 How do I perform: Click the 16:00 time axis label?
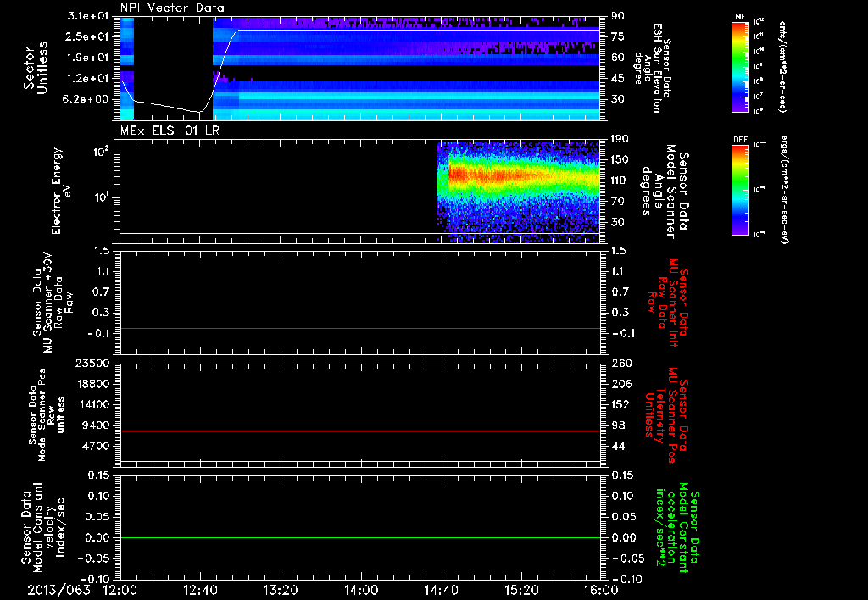point(601,590)
